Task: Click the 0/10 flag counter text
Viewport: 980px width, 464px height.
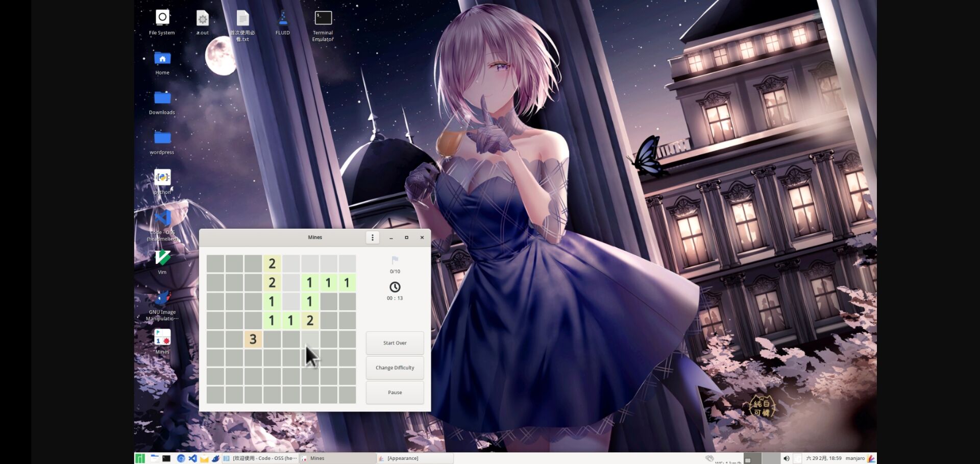Action: [395, 272]
